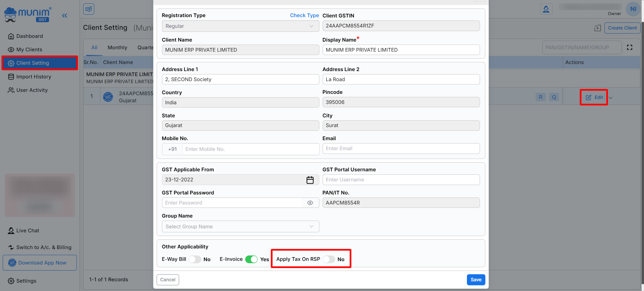Open the Group Name dropdown
The width and height of the screenshot is (644, 291).
(x=240, y=227)
